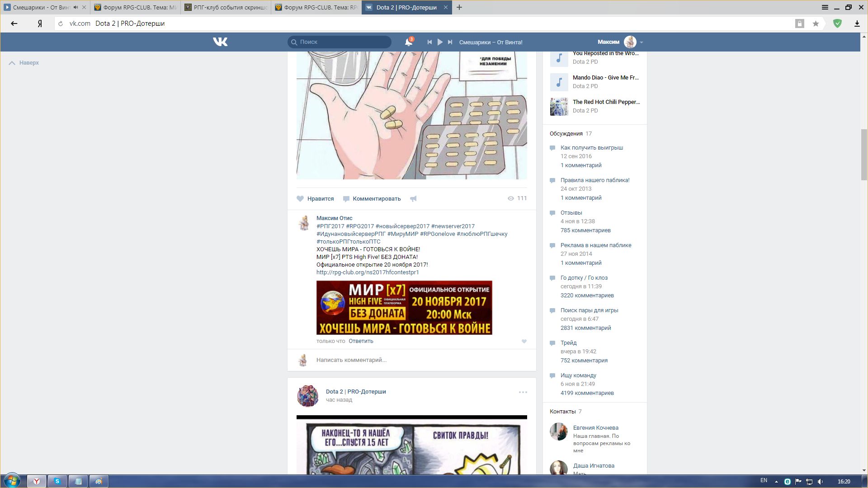Open 3220 комментариев link
This screenshot has height=488, width=868.
click(x=587, y=296)
